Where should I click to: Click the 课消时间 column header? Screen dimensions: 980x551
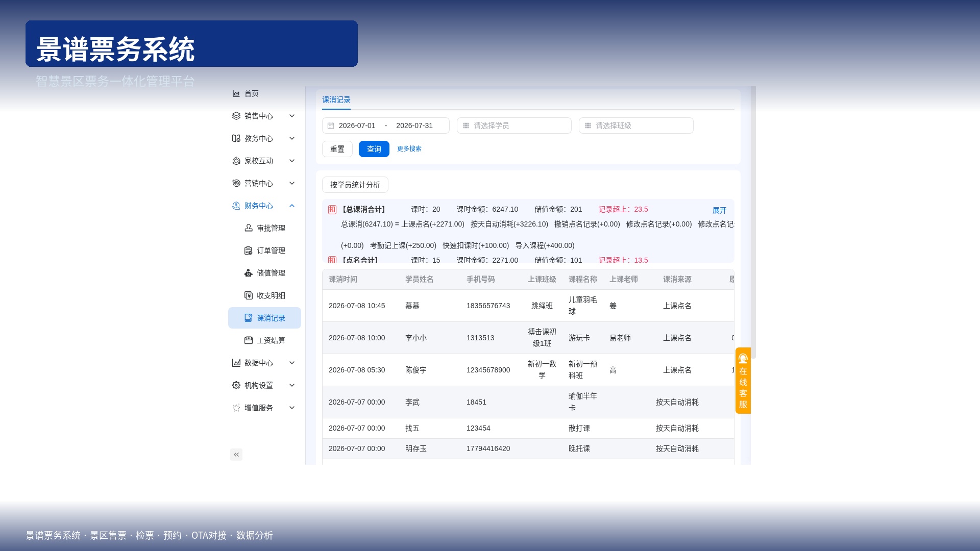point(343,280)
